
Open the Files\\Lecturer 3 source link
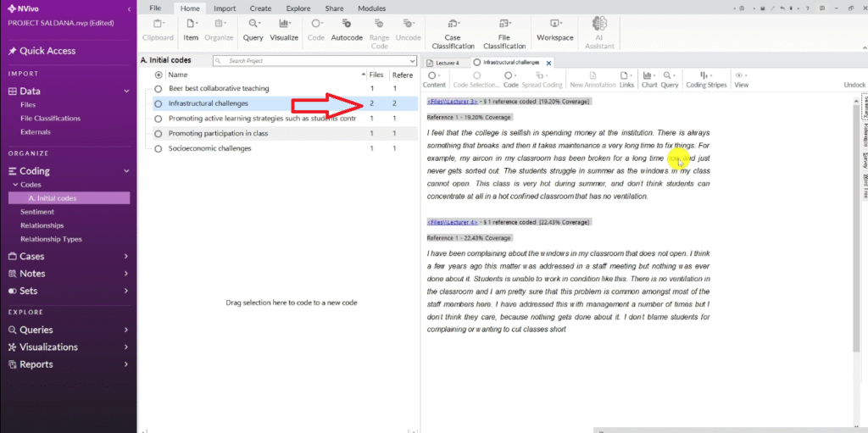[452, 102]
